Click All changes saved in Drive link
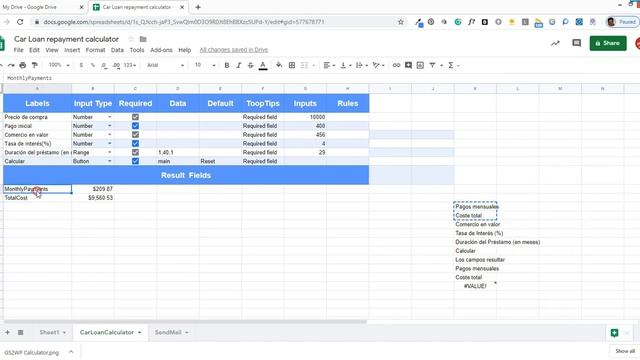This screenshot has width=640, height=360. (x=234, y=50)
